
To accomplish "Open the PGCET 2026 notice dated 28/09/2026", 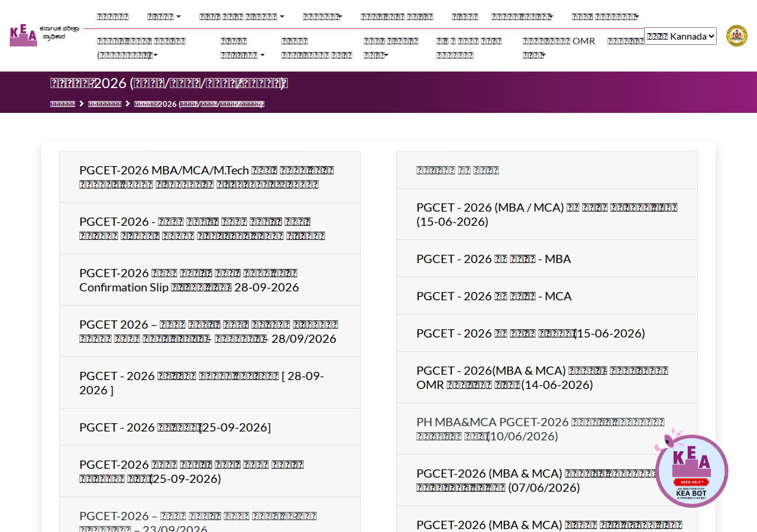I will tap(210, 332).
